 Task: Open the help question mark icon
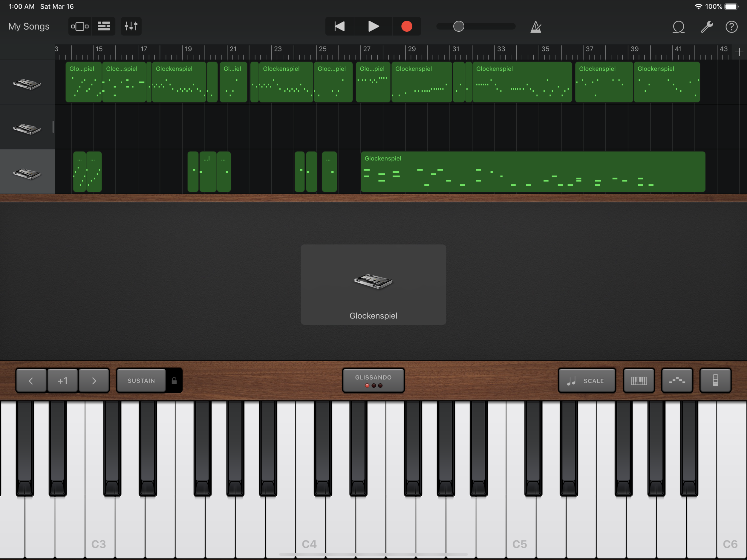point(731,27)
